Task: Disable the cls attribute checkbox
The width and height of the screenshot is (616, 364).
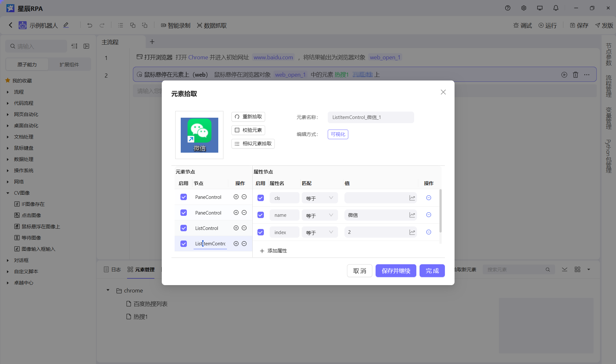Action: pyautogui.click(x=261, y=198)
